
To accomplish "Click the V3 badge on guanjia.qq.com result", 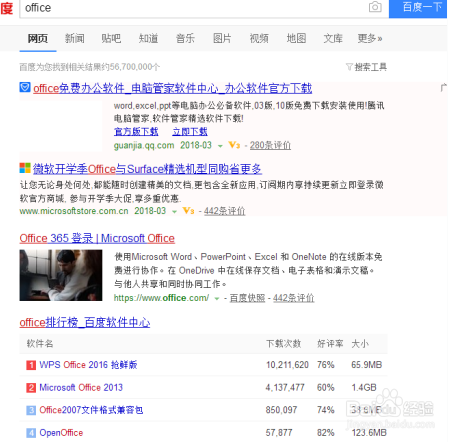I will coord(234,145).
